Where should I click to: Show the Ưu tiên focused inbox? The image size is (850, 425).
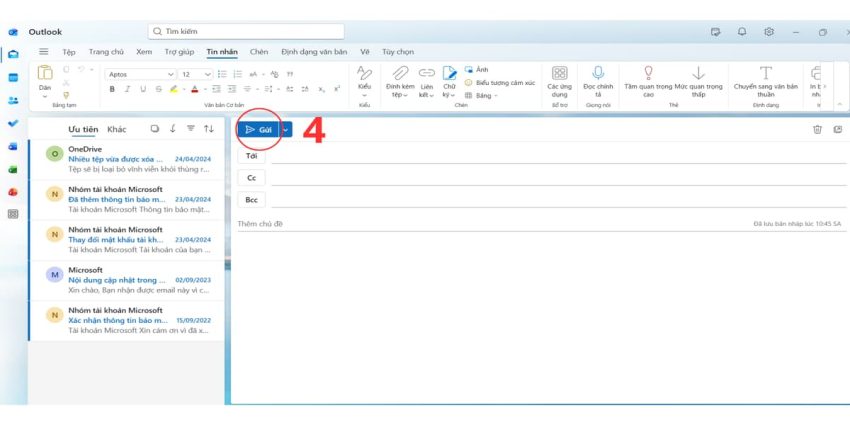click(83, 129)
